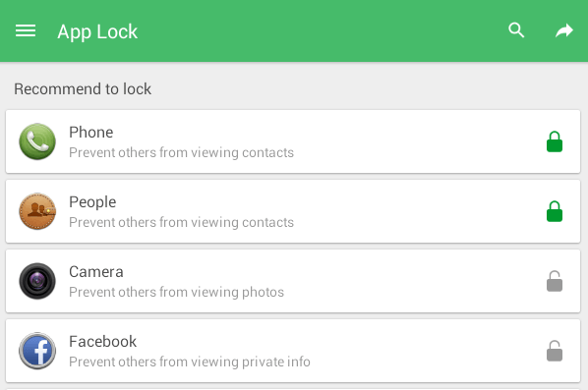The height and width of the screenshot is (390, 588).
Task: Lock Facebook via the gray padlock
Action: (555, 351)
